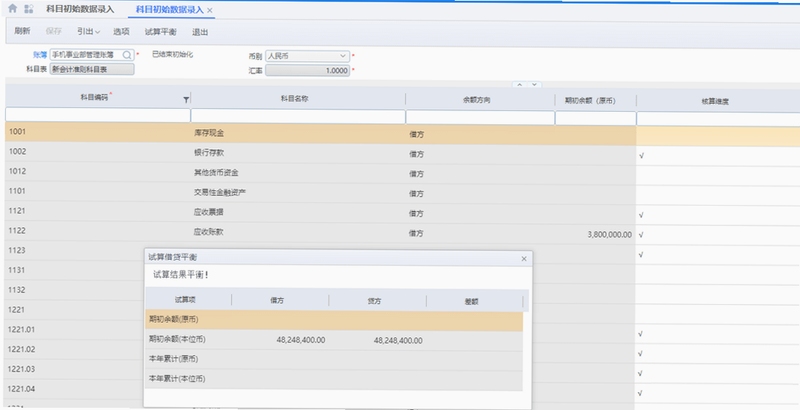Click the credit amount 48,248,400.00
The height and width of the screenshot is (410, 800).
point(398,340)
